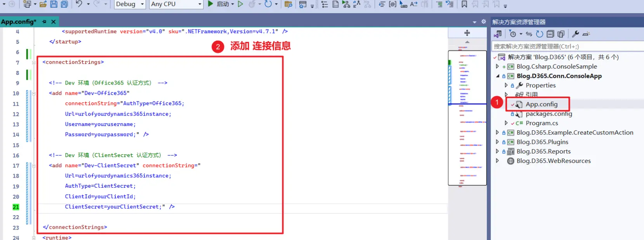
Task: Click the New Project toolbar icon
Action: click(x=27, y=4)
